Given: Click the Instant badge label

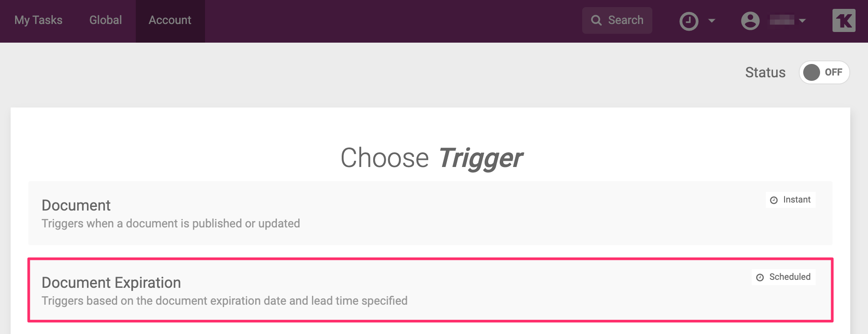Looking at the screenshot, I should [797, 200].
